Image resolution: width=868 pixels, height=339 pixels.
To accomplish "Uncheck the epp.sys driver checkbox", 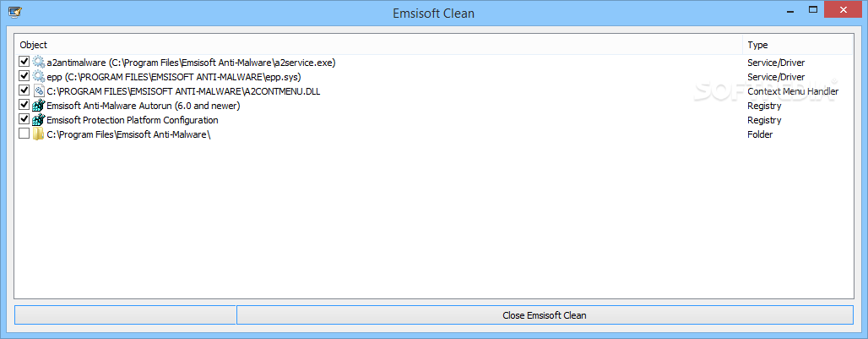I will pyautogui.click(x=24, y=76).
